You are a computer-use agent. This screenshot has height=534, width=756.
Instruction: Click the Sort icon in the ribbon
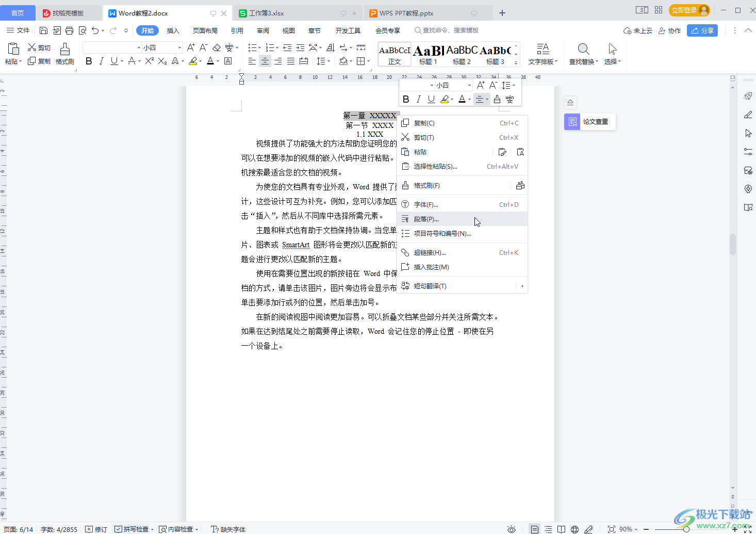pyautogui.click(x=331, y=47)
